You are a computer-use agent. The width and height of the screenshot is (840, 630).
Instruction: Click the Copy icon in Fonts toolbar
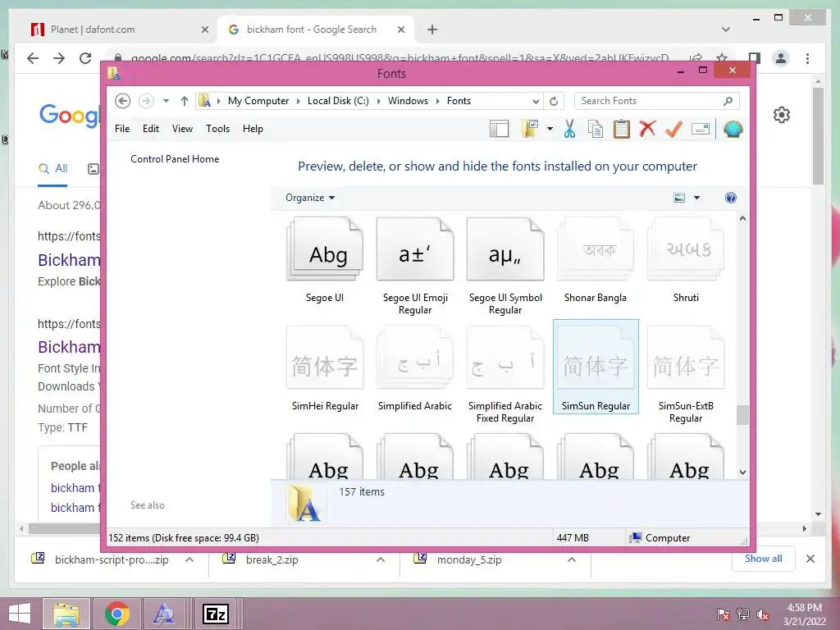coord(596,129)
